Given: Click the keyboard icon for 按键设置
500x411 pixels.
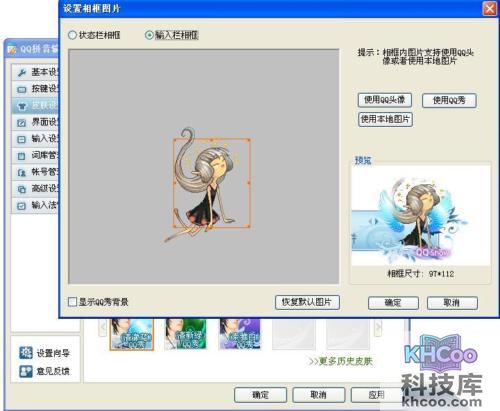Looking at the screenshot, I should coord(22,89).
